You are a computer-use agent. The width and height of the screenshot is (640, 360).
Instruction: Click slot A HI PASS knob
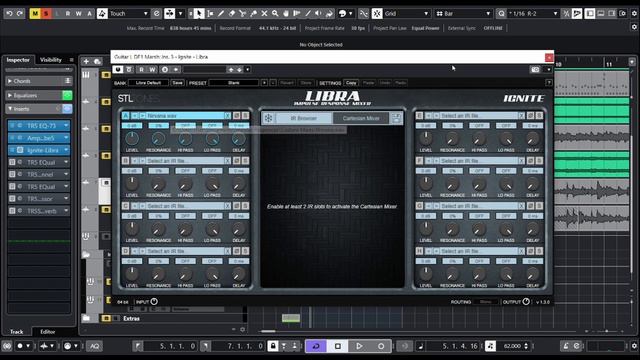(x=185, y=139)
